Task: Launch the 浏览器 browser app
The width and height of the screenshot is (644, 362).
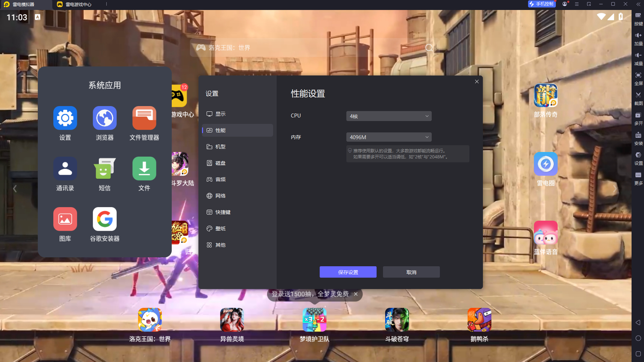Action: pos(105,118)
